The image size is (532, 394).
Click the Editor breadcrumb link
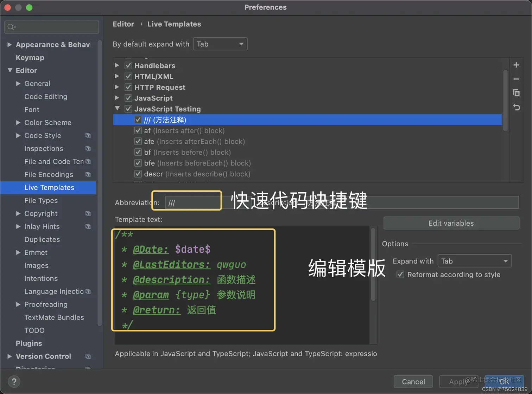123,24
